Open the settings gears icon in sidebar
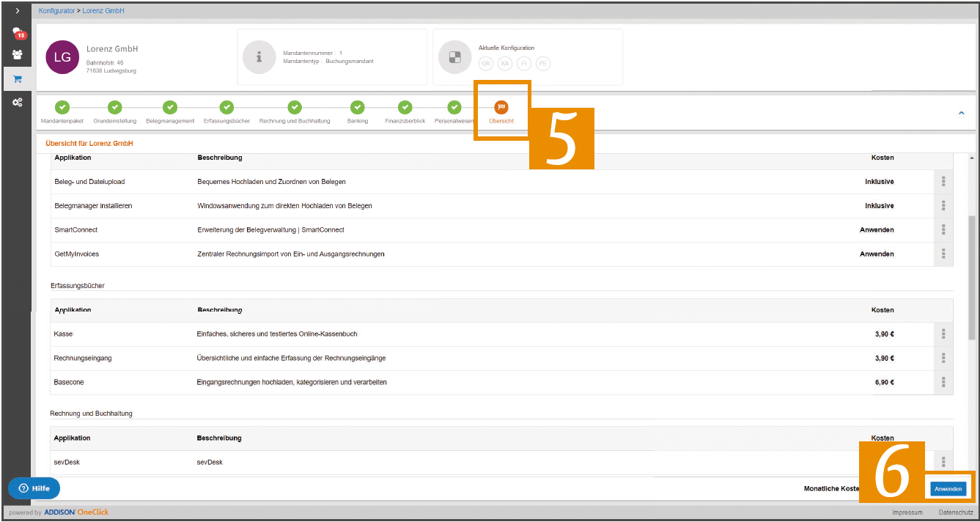This screenshot has width=980, height=522. [x=17, y=103]
